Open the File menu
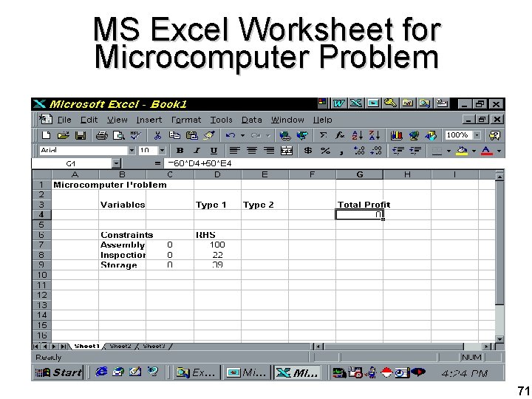532x399 pixels. point(64,120)
